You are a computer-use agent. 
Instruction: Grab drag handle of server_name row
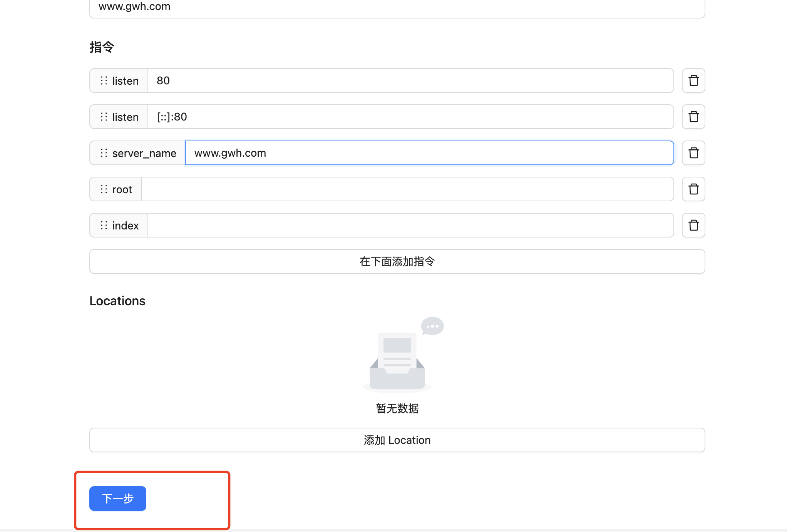[x=104, y=153]
